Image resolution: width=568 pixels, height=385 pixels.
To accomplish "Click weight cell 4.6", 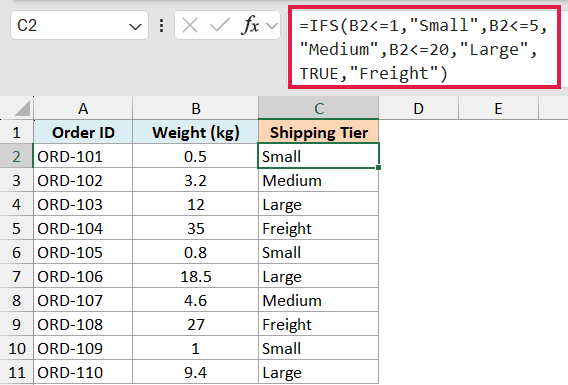I will click(196, 300).
